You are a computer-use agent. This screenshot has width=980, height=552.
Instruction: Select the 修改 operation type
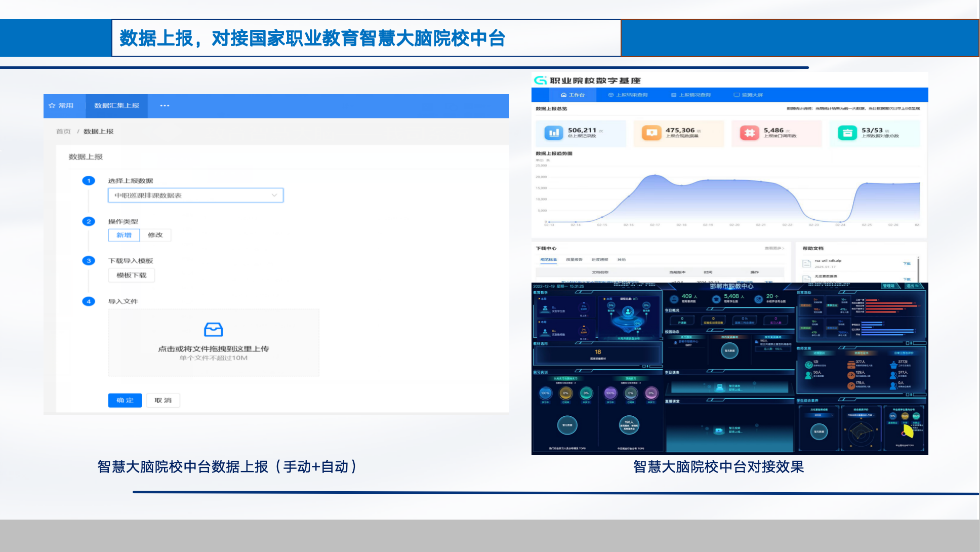pos(155,235)
